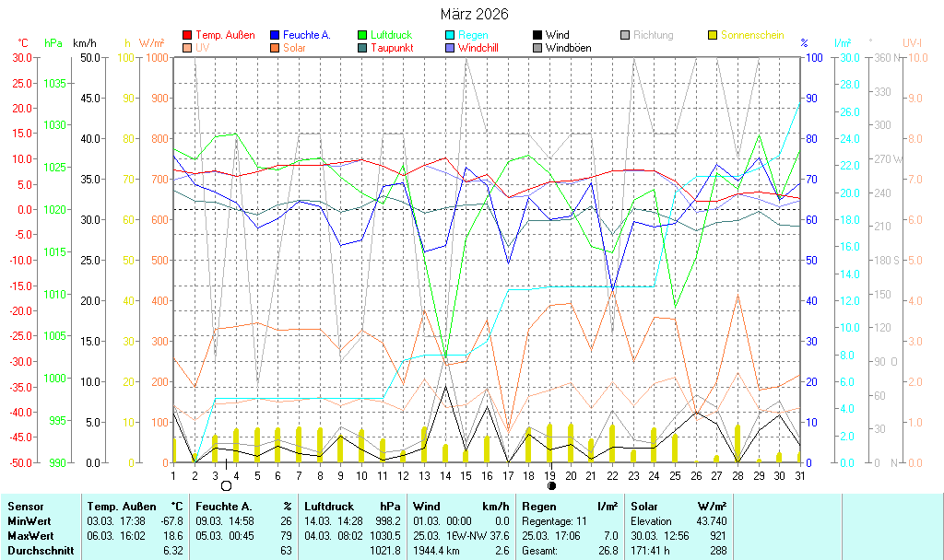Select the Taupunkt legend square
Screen dimensions: 944x560
point(362,48)
